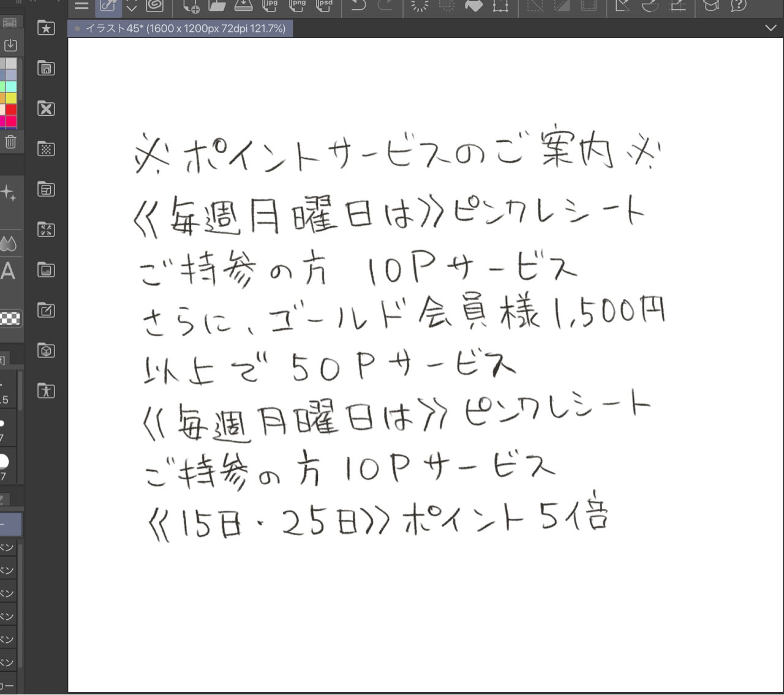Screen dimensions: 784x695
Task: Open the 3D cube material folder
Action: [46, 351]
